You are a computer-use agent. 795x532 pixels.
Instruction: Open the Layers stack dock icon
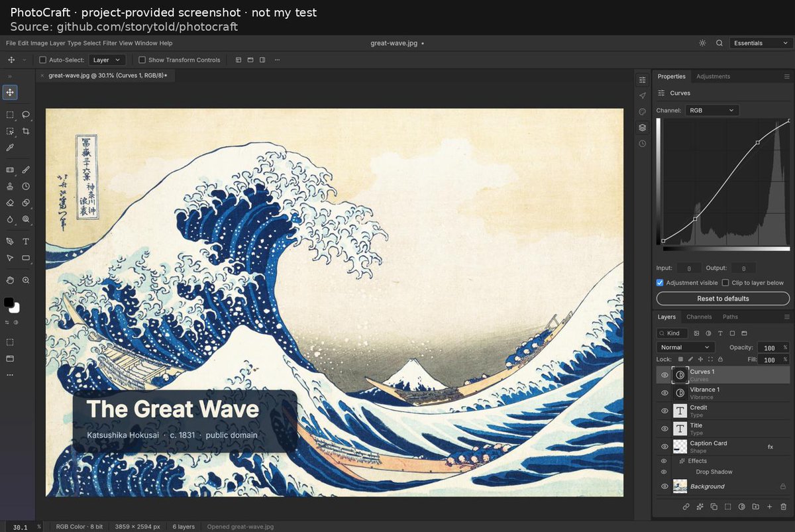pyautogui.click(x=642, y=127)
